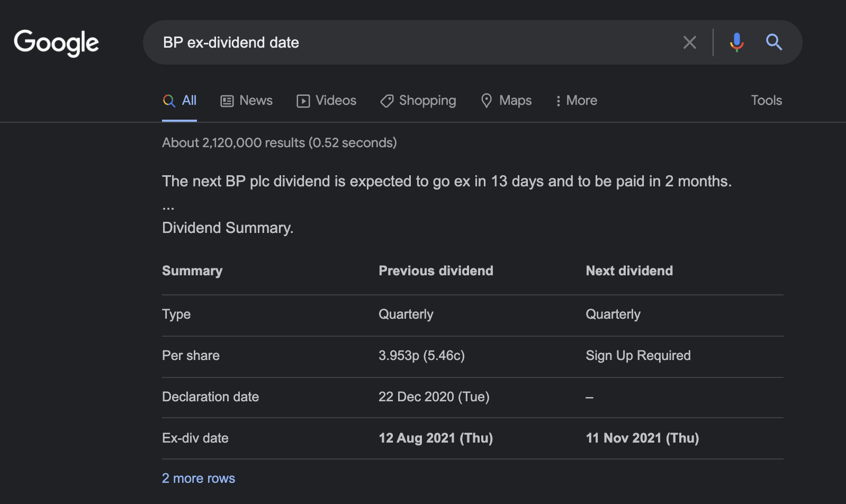Open the Maps tab
The height and width of the screenshot is (504, 846).
point(506,101)
